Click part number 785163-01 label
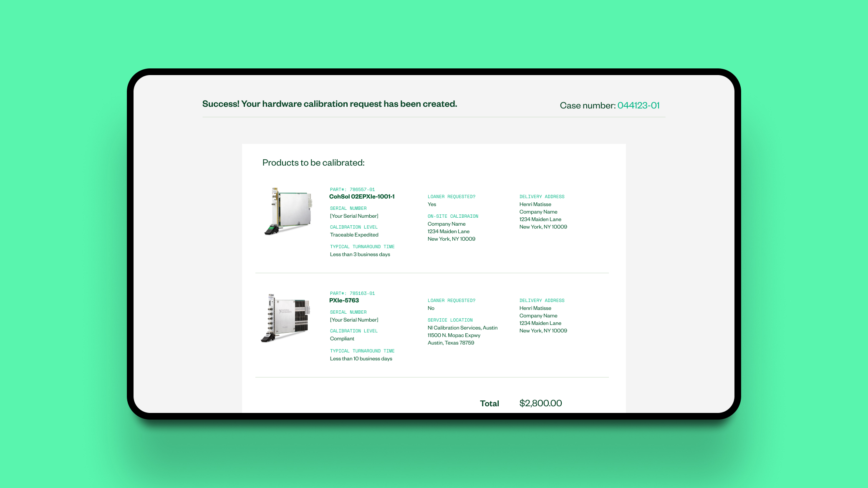The width and height of the screenshot is (868, 488). (x=352, y=293)
